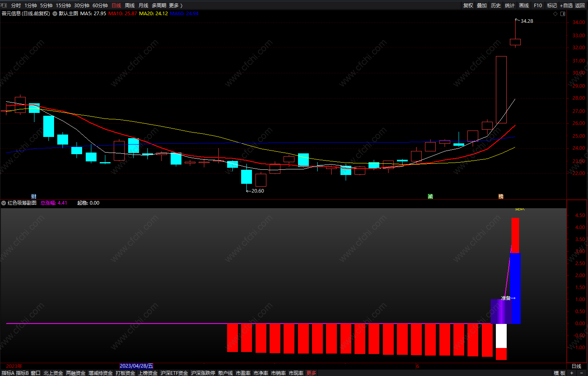
Task: Select the 日线 daily period
Action: 116,5
